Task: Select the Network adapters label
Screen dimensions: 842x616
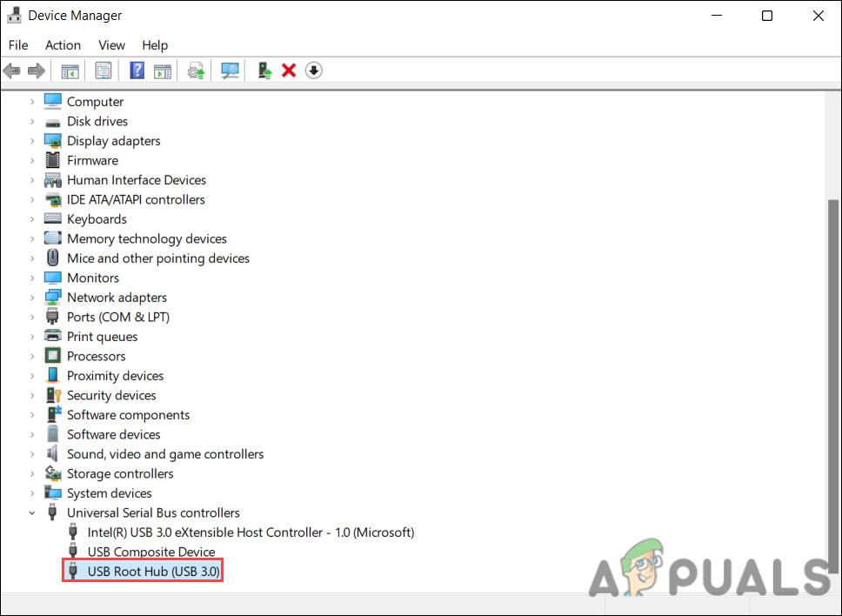Action: 117,297
